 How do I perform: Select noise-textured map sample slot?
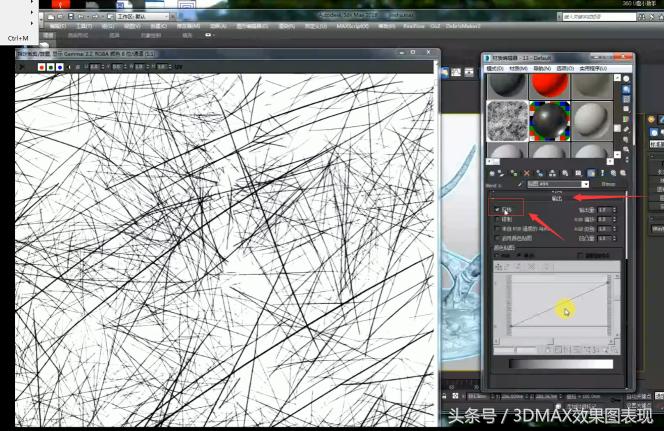(507, 121)
